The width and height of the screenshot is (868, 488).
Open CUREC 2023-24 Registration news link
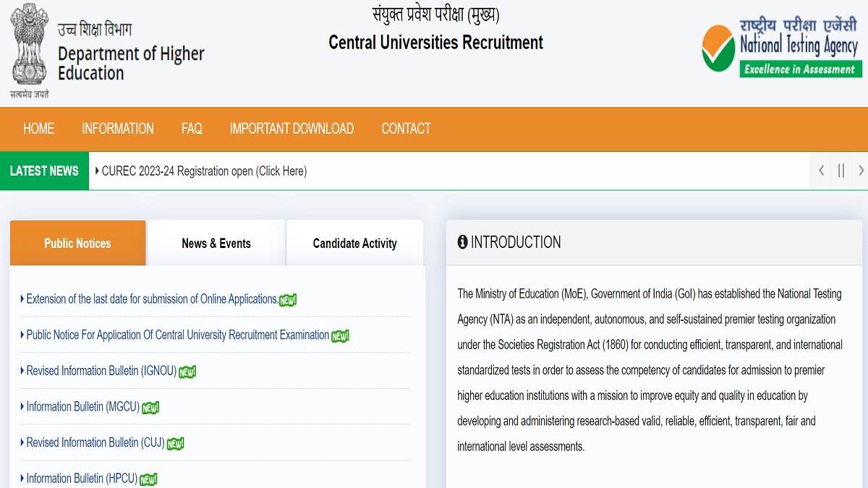tap(204, 171)
